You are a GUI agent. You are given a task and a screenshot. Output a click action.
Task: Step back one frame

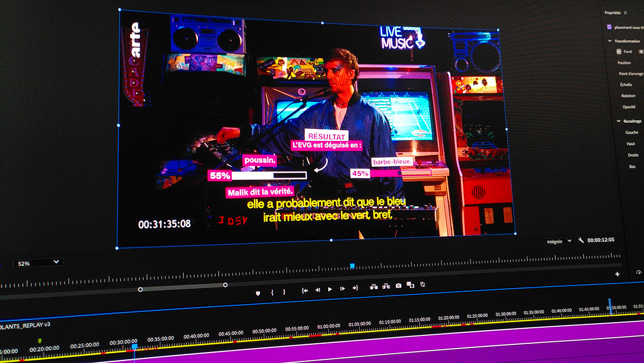(317, 290)
